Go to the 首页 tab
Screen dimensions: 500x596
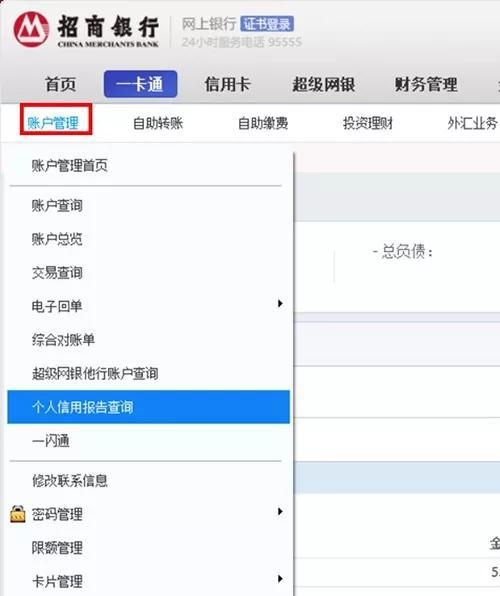point(61,84)
